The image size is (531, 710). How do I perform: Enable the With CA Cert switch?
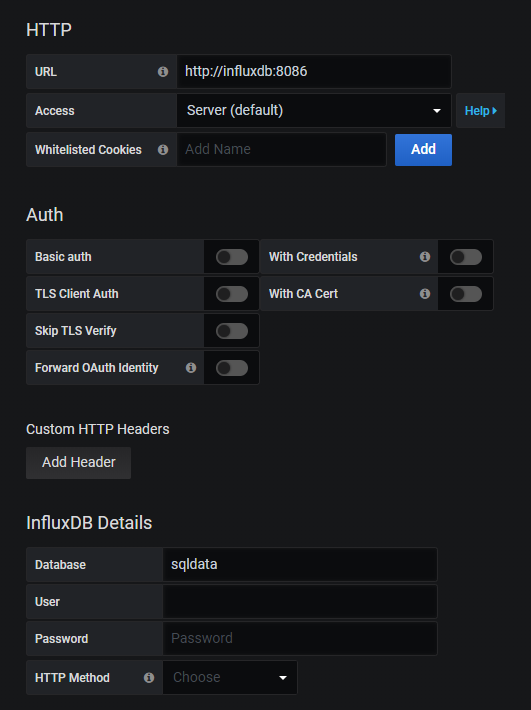(466, 294)
